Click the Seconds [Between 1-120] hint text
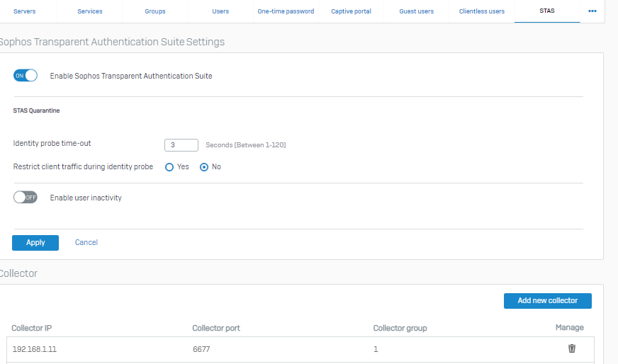 (x=245, y=145)
